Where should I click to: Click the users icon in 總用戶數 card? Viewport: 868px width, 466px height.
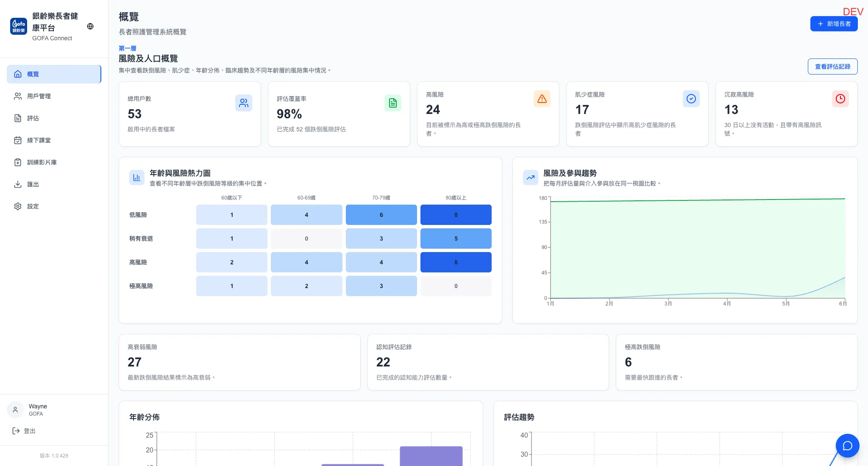click(244, 103)
